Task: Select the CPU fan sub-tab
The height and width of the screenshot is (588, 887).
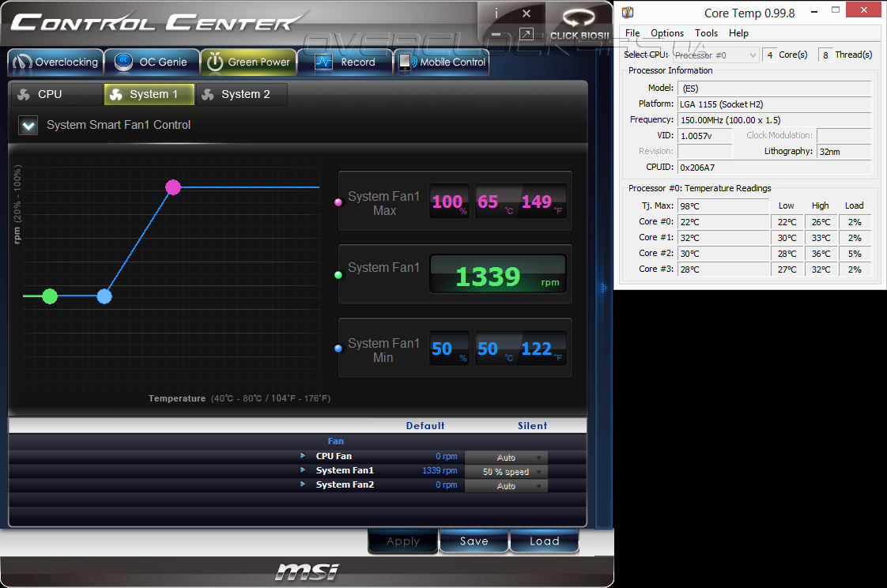Action: (x=57, y=94)
